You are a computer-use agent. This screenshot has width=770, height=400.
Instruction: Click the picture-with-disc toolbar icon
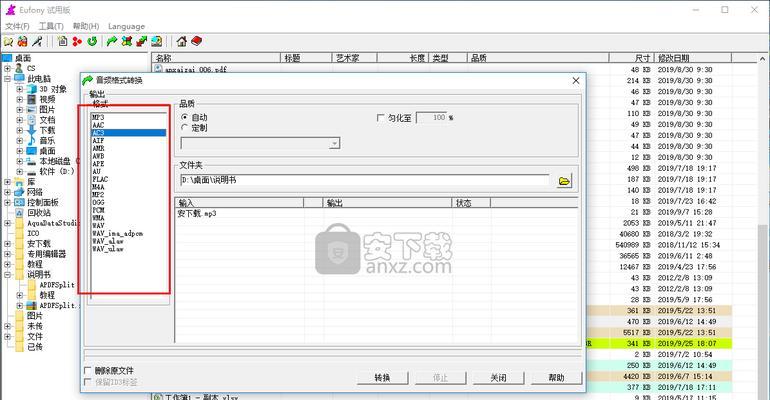156,42
